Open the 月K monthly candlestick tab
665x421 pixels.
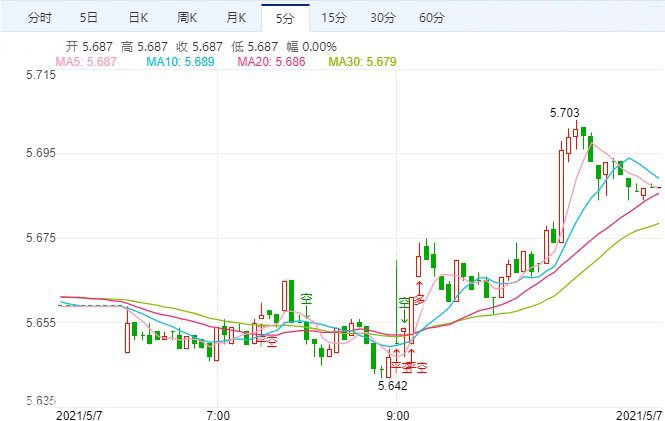pyautogui.click(x=236, y=18)
